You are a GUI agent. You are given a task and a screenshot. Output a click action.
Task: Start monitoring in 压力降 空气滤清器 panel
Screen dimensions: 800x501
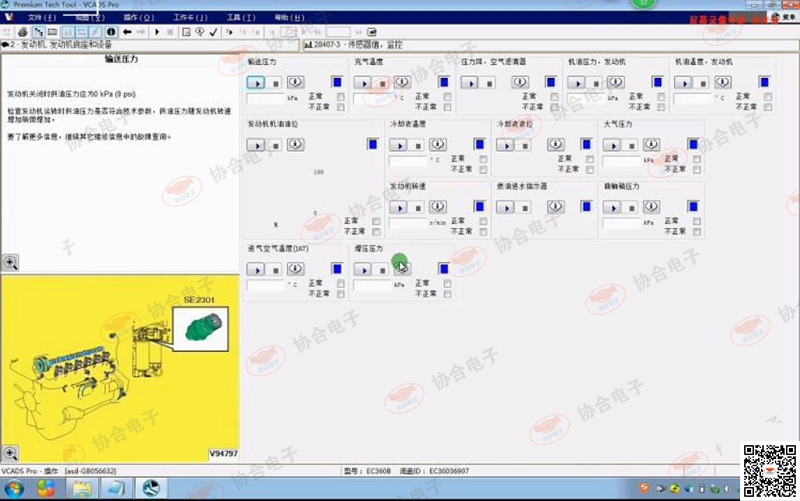point(469,82)
